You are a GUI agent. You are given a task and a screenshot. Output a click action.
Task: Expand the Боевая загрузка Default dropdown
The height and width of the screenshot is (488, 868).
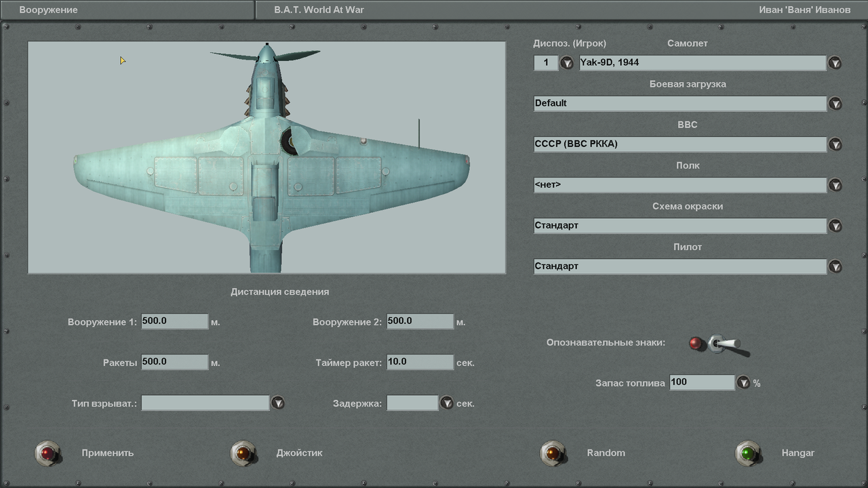coord(835,104)
